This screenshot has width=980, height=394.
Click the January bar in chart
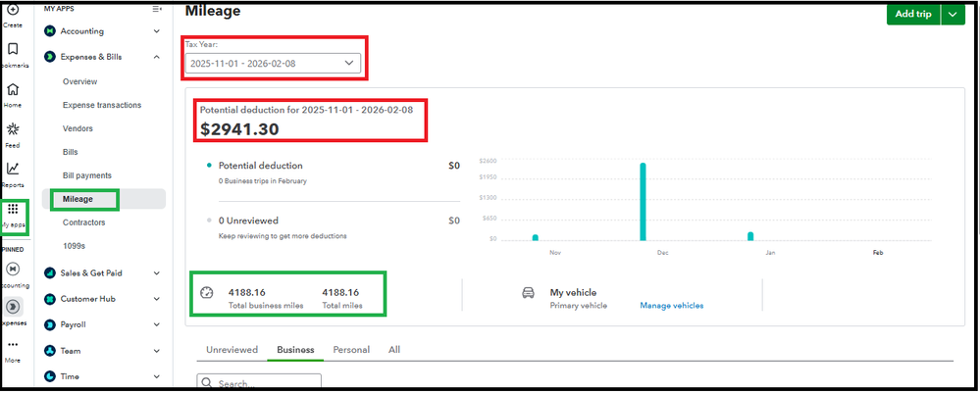coord(750,236)
